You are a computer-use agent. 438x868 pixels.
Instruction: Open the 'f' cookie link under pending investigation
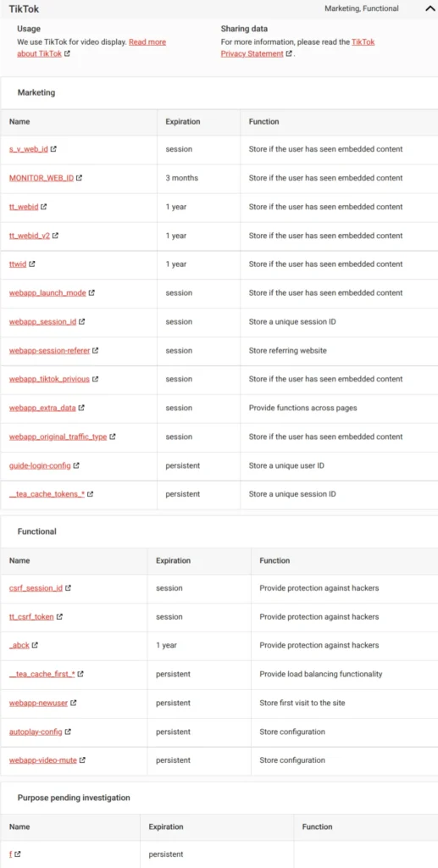coord(11,854)
